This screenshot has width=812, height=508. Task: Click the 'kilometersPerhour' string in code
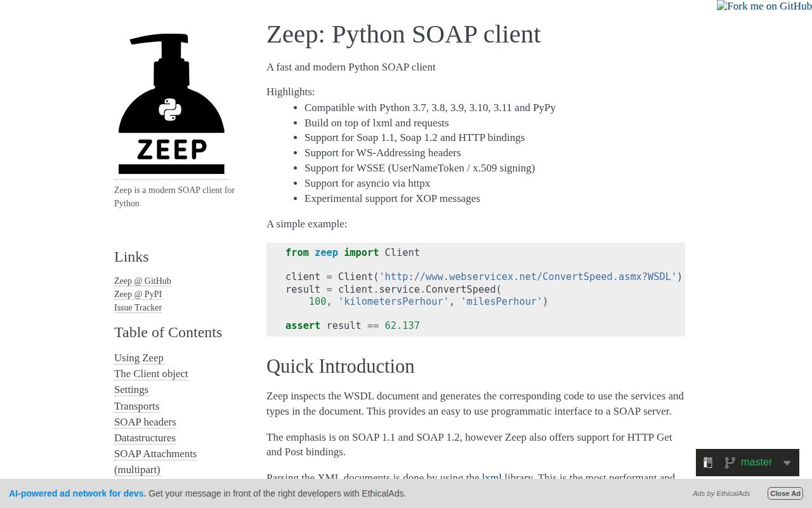pos(393,302)
